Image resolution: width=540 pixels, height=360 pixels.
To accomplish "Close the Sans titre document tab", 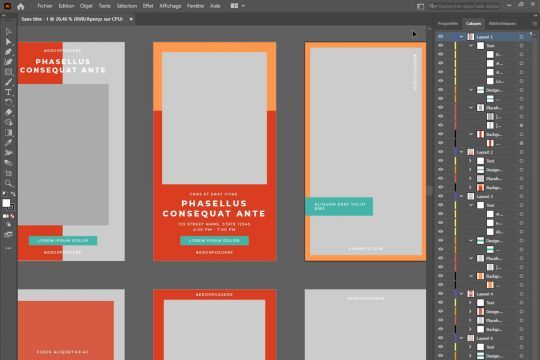I will (x=131, y=19).
